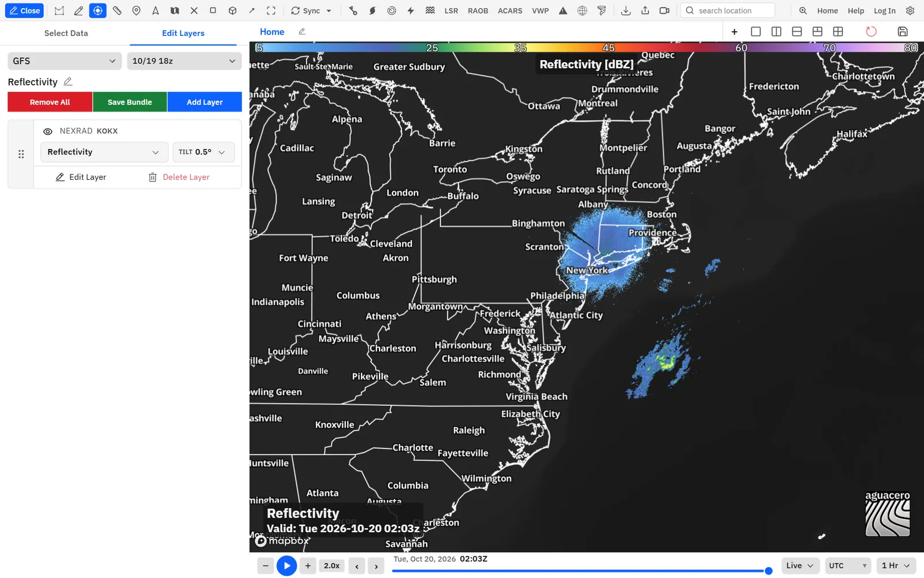Open the GFS model dropdown

pos(65,61)
